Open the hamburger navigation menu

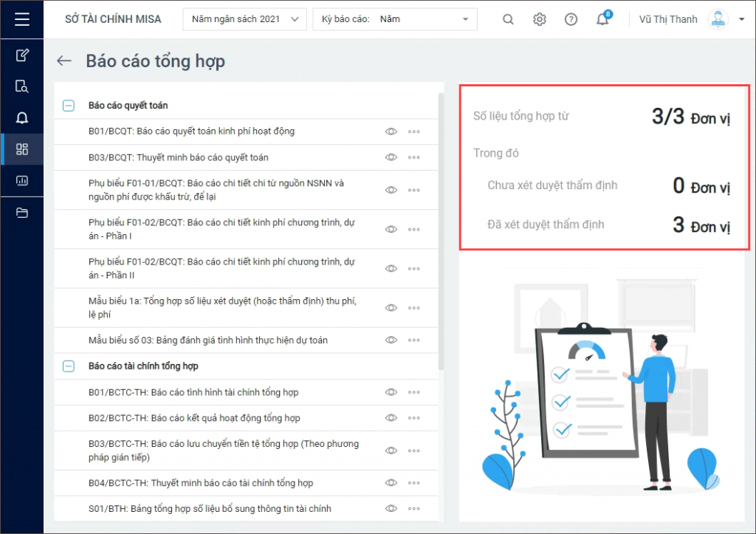(21, 19)
